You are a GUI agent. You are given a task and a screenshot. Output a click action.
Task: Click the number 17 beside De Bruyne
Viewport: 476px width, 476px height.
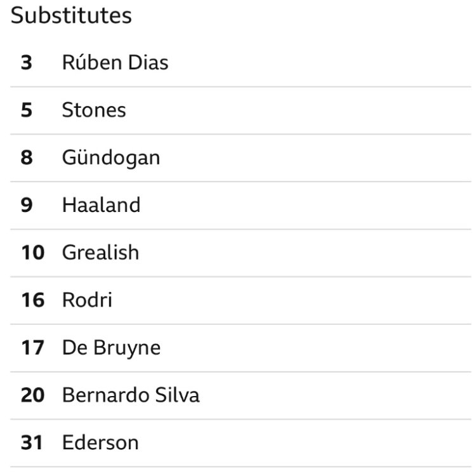pos(32,347)
